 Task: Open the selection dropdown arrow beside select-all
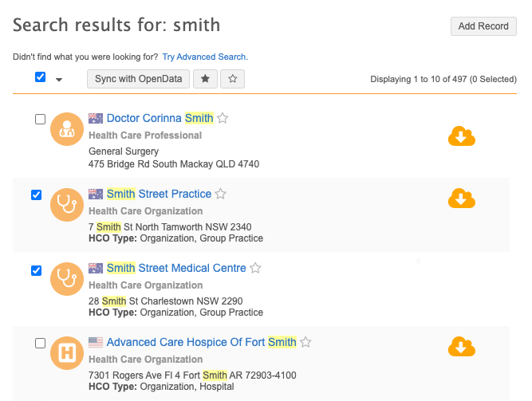coord(59,79)
